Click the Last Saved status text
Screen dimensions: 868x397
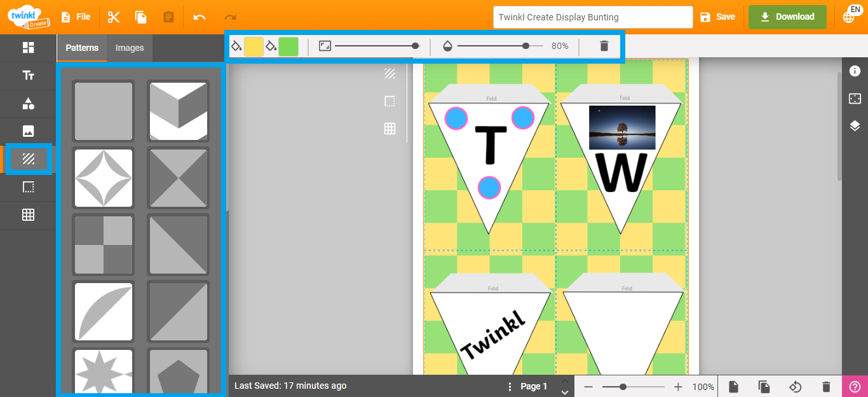click(290, 386)
